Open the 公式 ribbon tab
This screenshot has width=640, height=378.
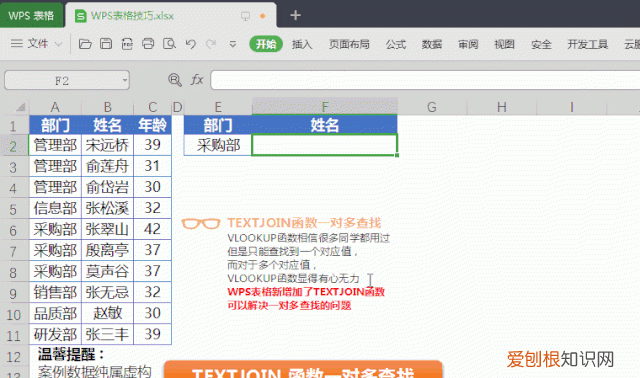point(396,44)
